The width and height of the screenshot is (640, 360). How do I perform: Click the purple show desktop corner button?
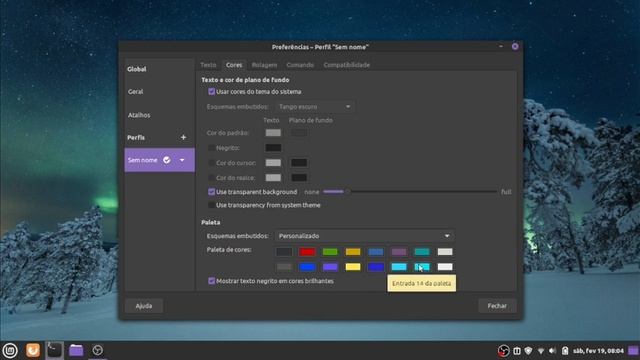click(x=633, y=351)
